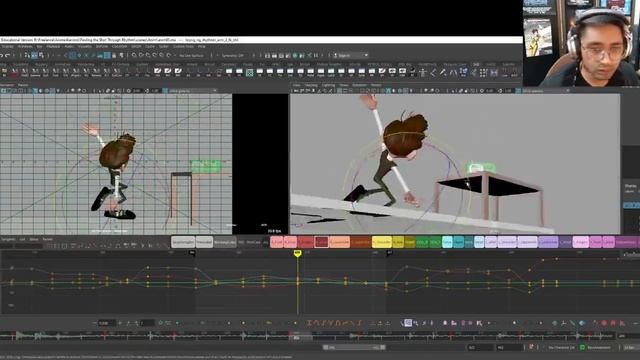Click the blue-highlighted shelf icon near right end

click(463, 73)
